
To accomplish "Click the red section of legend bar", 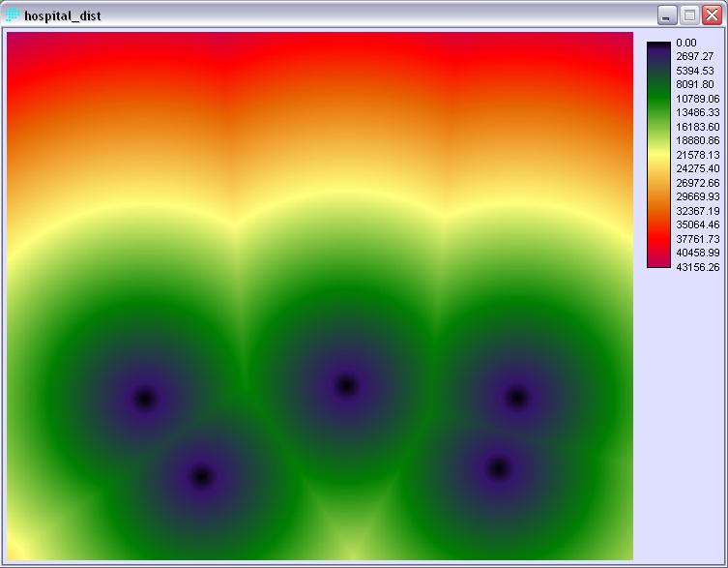I will coord(658,237).
